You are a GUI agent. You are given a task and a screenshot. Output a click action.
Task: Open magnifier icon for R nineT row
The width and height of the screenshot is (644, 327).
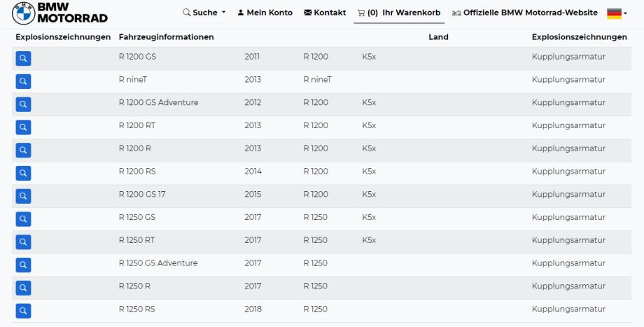pos(23,82)
